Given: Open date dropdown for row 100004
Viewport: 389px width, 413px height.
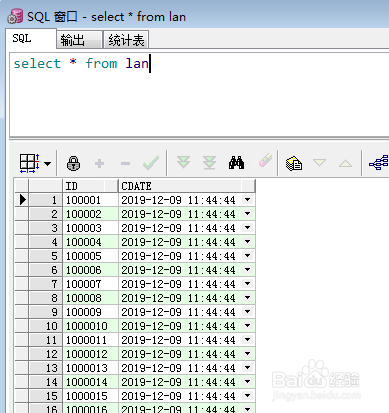Looking at the screenshot, I should 247,242.
